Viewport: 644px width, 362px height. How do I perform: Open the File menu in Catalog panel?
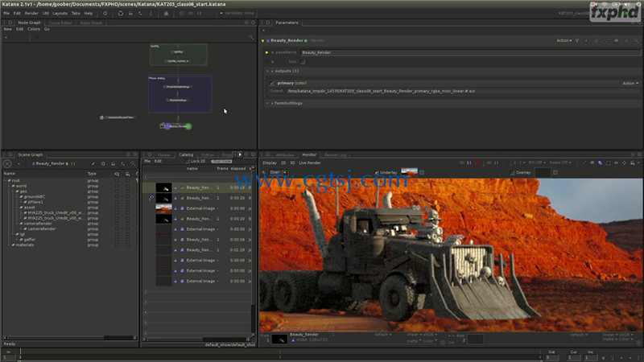[147, 162]
